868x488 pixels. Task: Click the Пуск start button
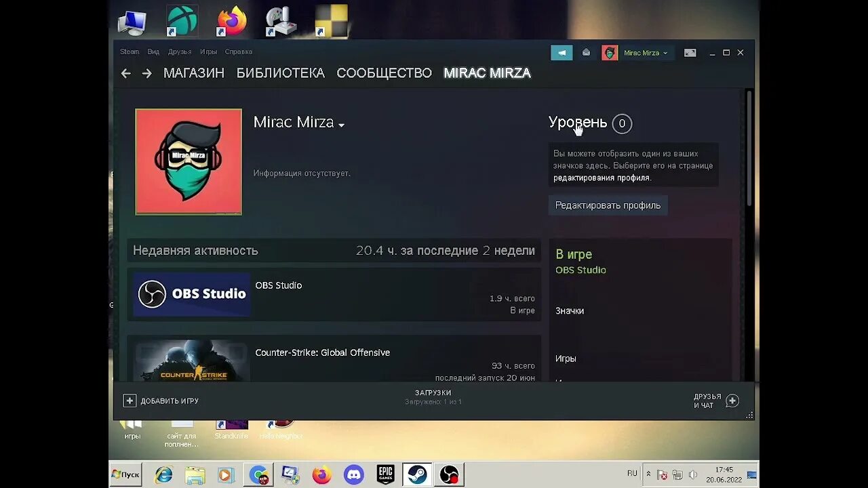[125, 474]
